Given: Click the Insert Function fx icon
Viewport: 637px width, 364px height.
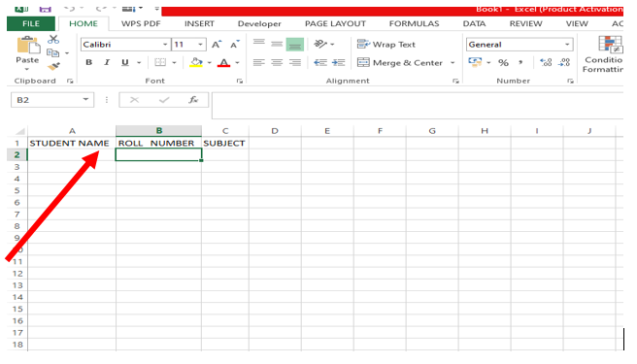Looking at the screenshot, I should (x=193, y=100).
